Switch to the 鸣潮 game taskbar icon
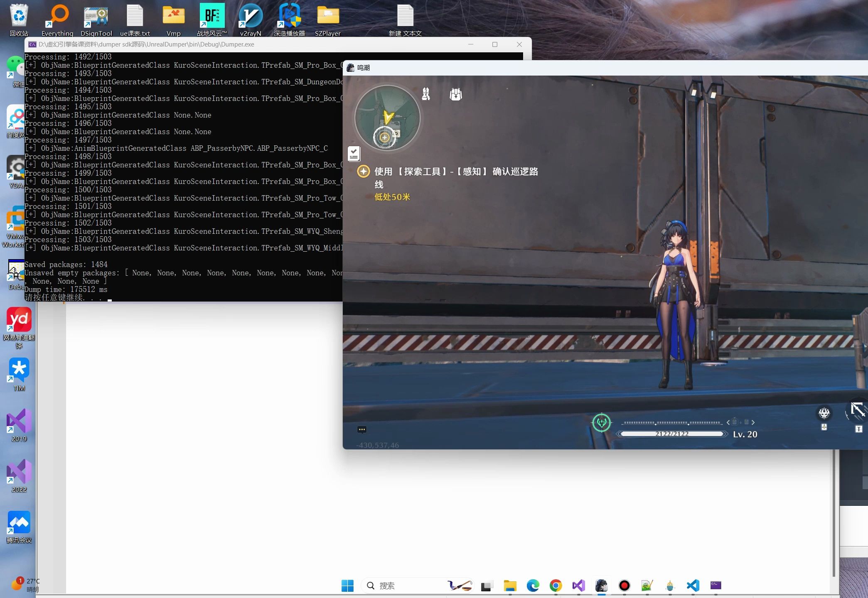Screen dimensions: 868x598 coord(601,586)
